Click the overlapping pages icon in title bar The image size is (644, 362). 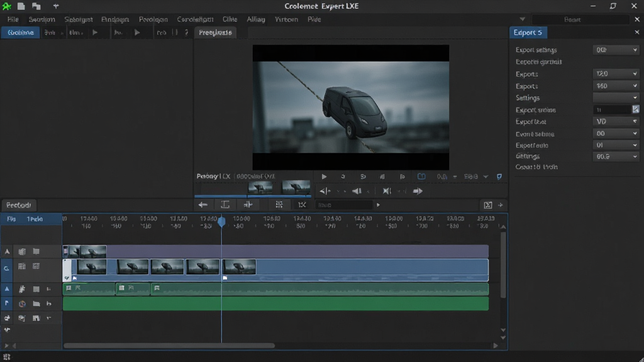(x=36, y=6)
